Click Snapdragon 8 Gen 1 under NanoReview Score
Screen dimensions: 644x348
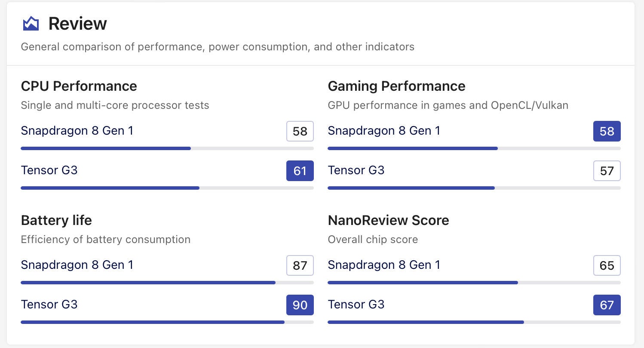(x=384, y=265)
